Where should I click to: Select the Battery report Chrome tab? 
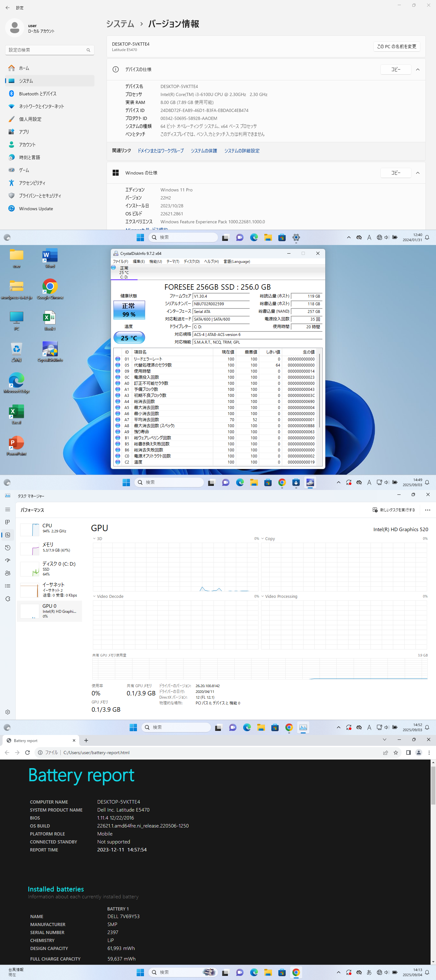(x=40, y=741)
